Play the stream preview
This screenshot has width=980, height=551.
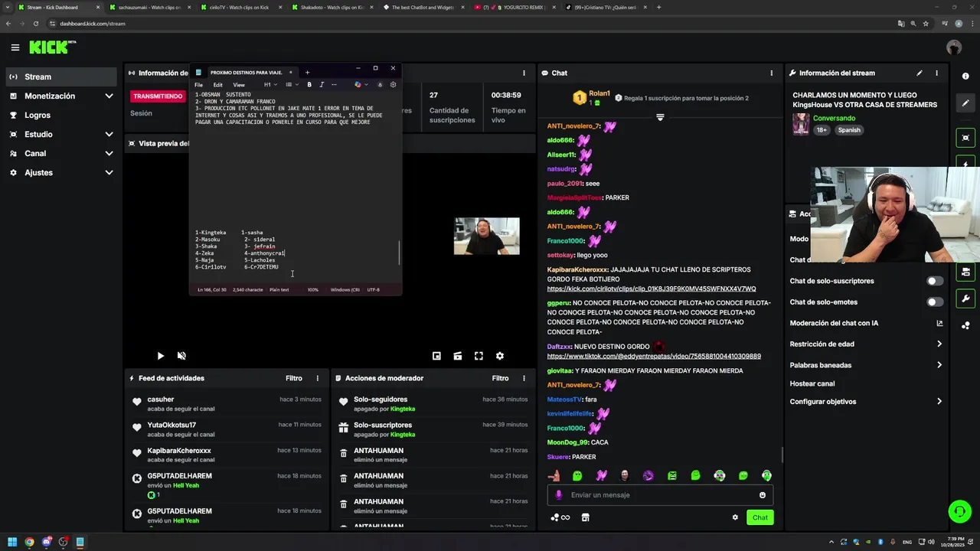[x=160, y=356]
